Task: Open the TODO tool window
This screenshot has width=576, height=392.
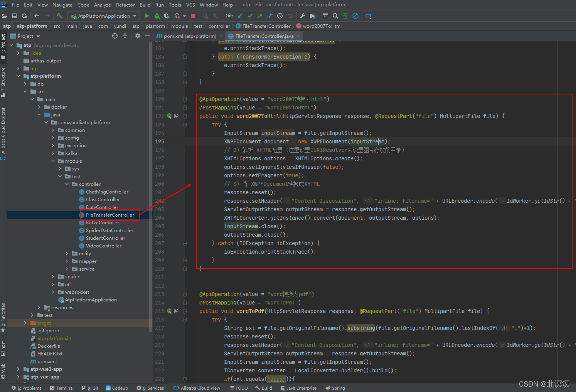Action: click(x=239, y=388)
